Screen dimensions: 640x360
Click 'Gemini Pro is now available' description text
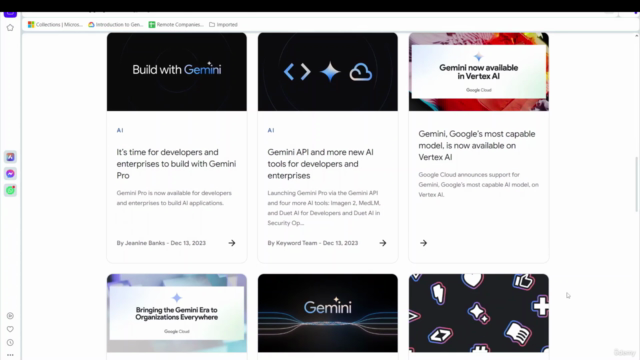(x=174, y=198)
